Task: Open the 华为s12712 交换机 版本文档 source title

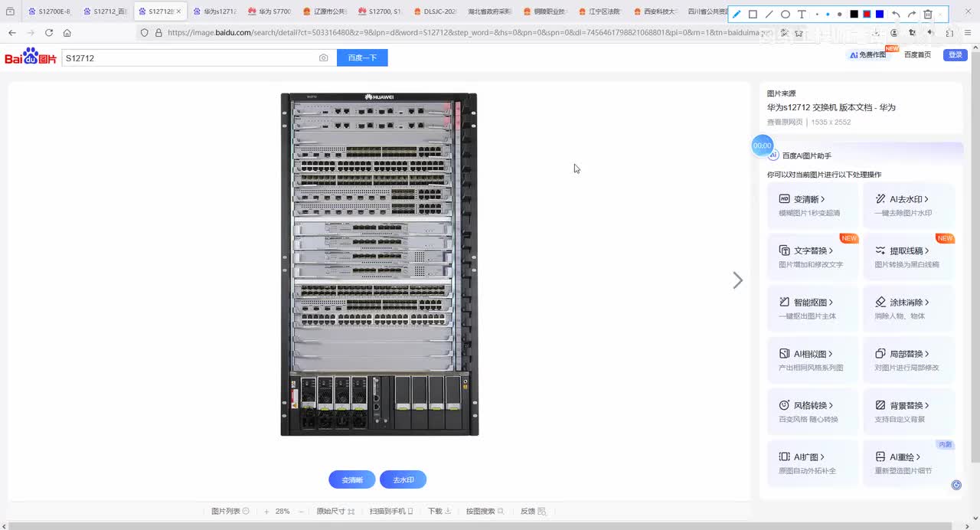Action: 831,107
